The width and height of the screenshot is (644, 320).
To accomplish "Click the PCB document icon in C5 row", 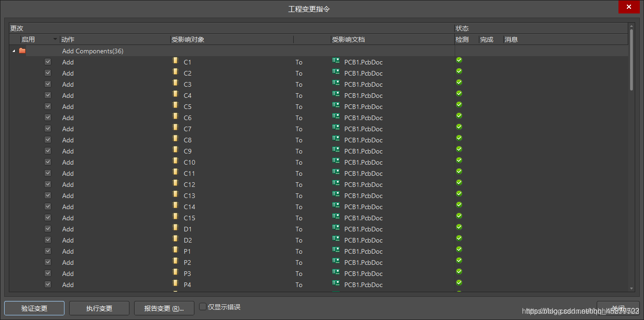I will tap(336, 105).
